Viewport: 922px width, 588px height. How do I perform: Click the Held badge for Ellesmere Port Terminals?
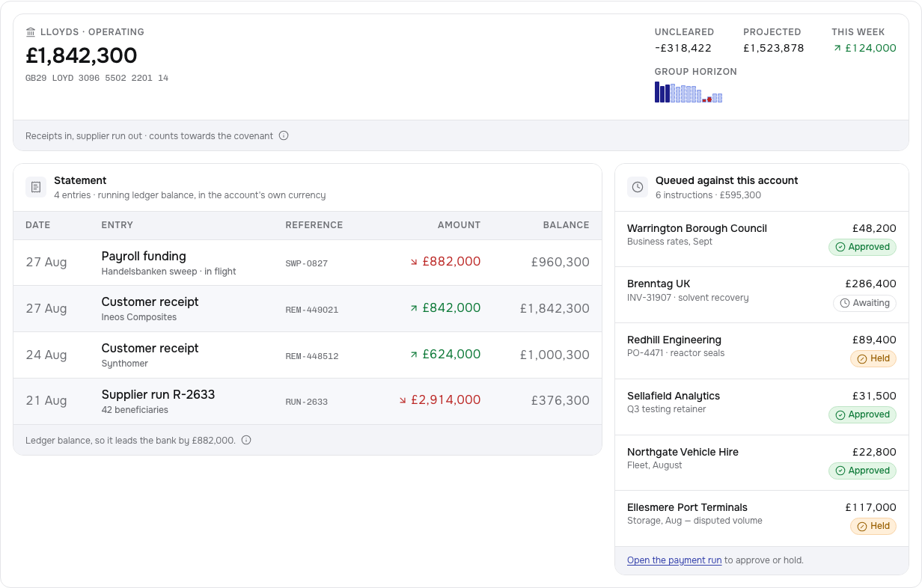873,526
